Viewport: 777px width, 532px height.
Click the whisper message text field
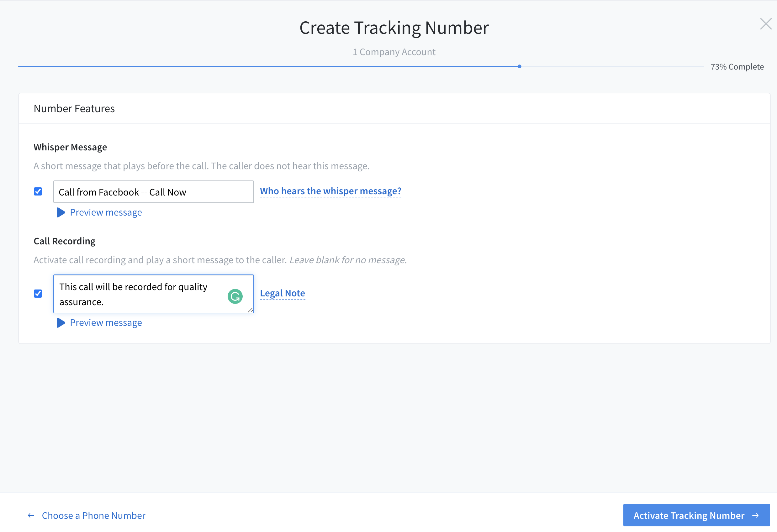[153, 192]
